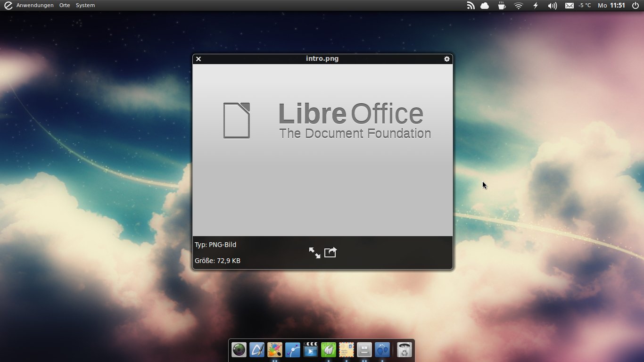Open the preview settings gear icon

[x=446, y=59]
